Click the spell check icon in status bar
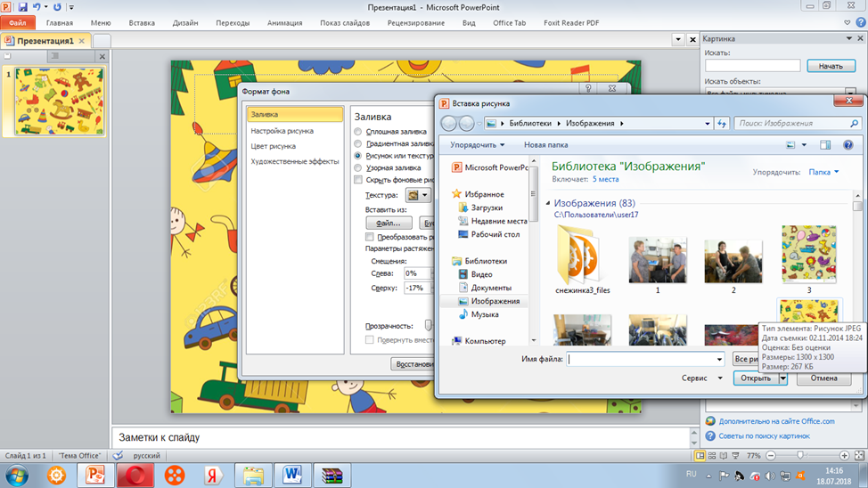The height and width of the screenshot is (488, 868). coord(117,455)
